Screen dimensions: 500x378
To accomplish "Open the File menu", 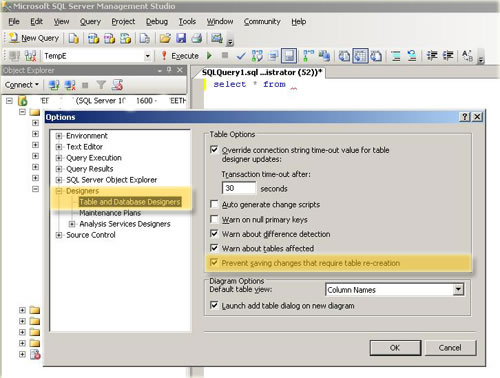I will click(14, 22).
